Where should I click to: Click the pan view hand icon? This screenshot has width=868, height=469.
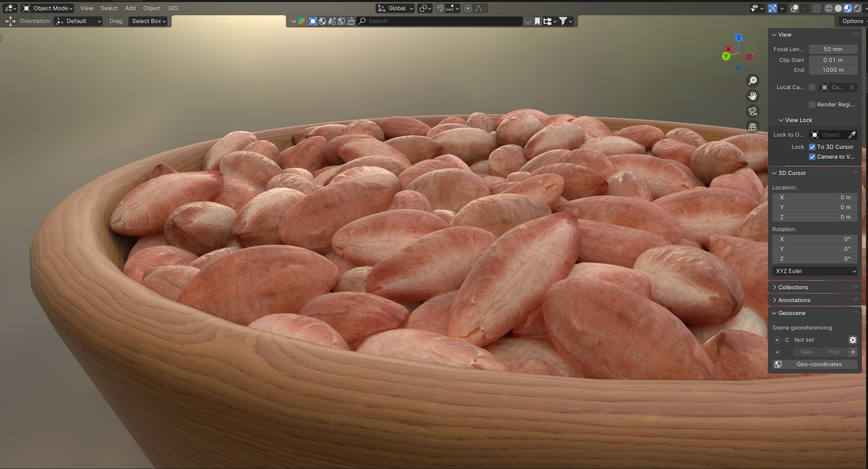[x=753, y=96]
